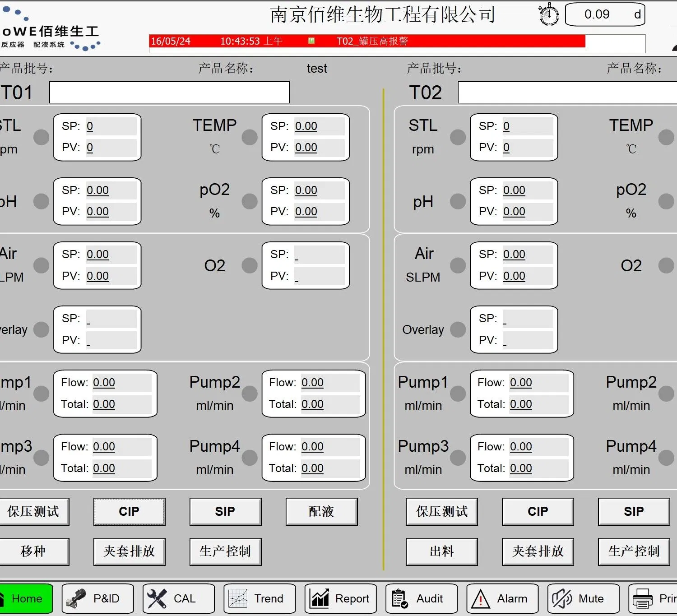
Task: Toggle the T02 Overlay status indicator
Action: click(458, 329)
